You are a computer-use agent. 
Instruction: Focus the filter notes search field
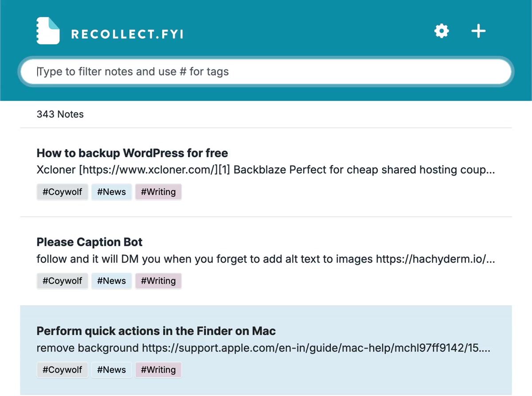[x=266, y=72]
